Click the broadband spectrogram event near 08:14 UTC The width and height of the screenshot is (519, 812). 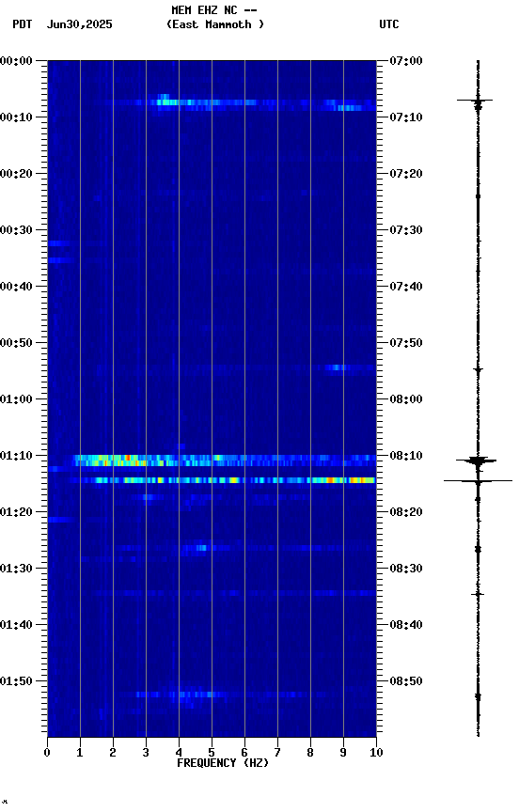coord(223,480)
